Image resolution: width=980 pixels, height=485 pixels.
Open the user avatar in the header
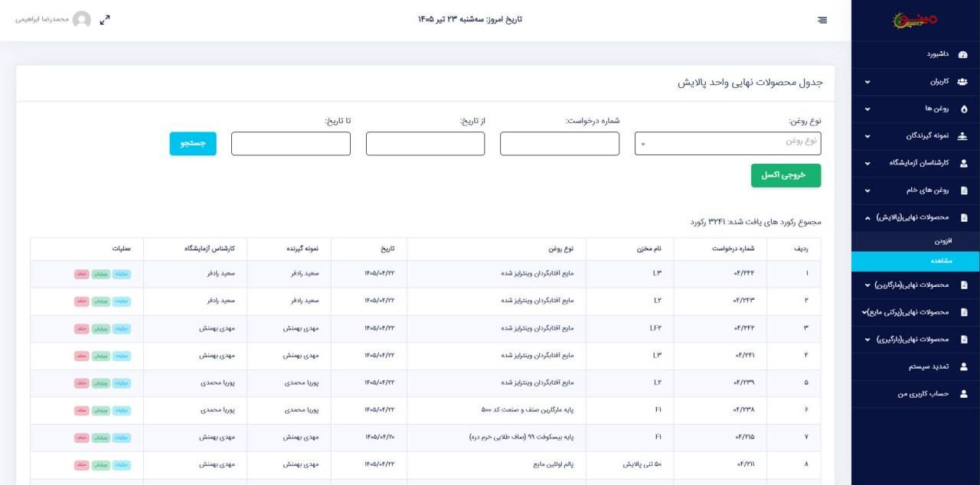(82, 19)
